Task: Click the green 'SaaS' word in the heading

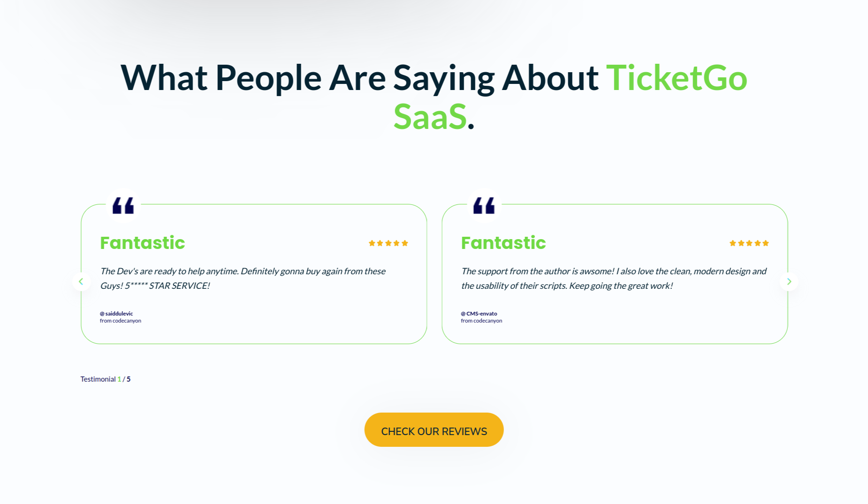Action: click(x=430, y=117)
